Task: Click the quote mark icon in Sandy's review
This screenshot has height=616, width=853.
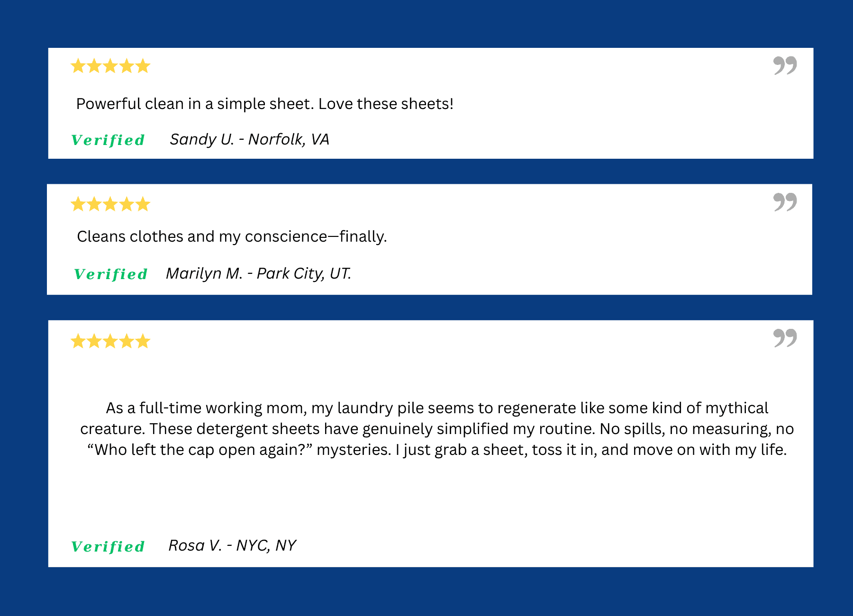Action: (x=785, y=65)
